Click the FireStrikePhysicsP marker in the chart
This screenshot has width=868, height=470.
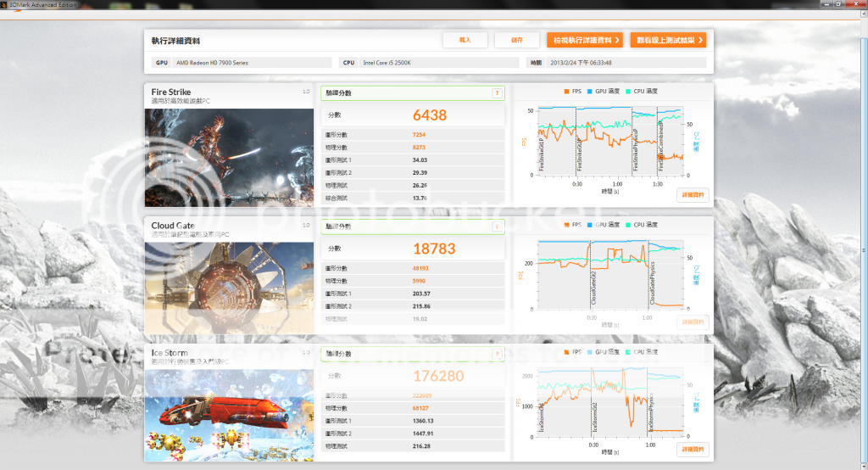pos(636,149)
